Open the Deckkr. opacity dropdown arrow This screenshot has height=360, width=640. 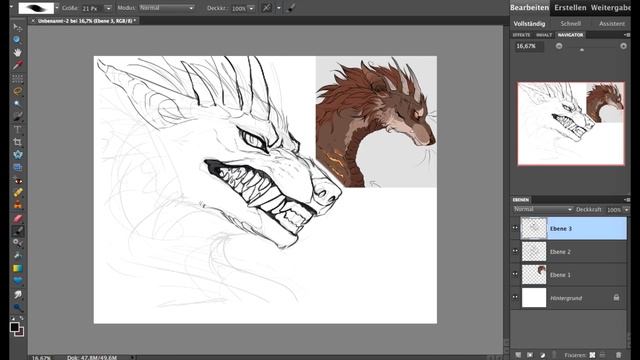coord(251,8)
